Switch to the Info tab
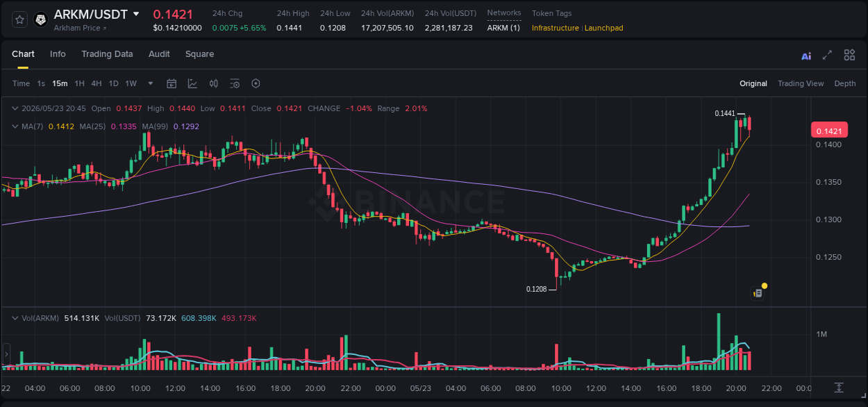Image resolution: width=868 pixels, height=407 pixels. 58,54
